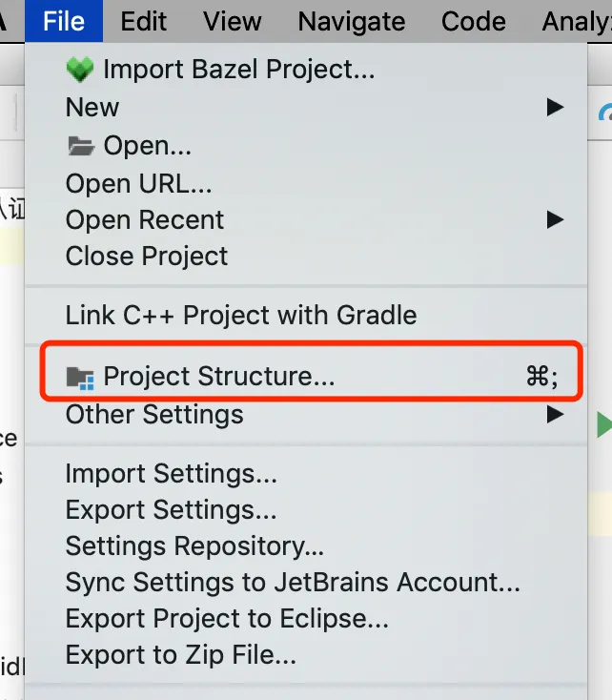The width and height of the screenshot is (612, 700).
Task: Select Link C++ Project with Gradle
Action: (x=241, y=315)
